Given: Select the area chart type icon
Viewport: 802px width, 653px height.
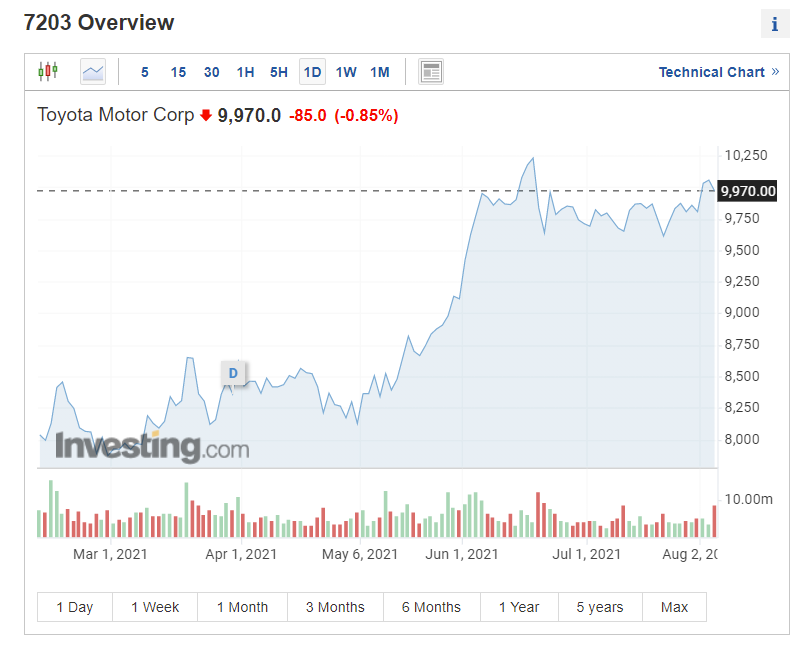Looking at the screenshot, I should [93, 71].
